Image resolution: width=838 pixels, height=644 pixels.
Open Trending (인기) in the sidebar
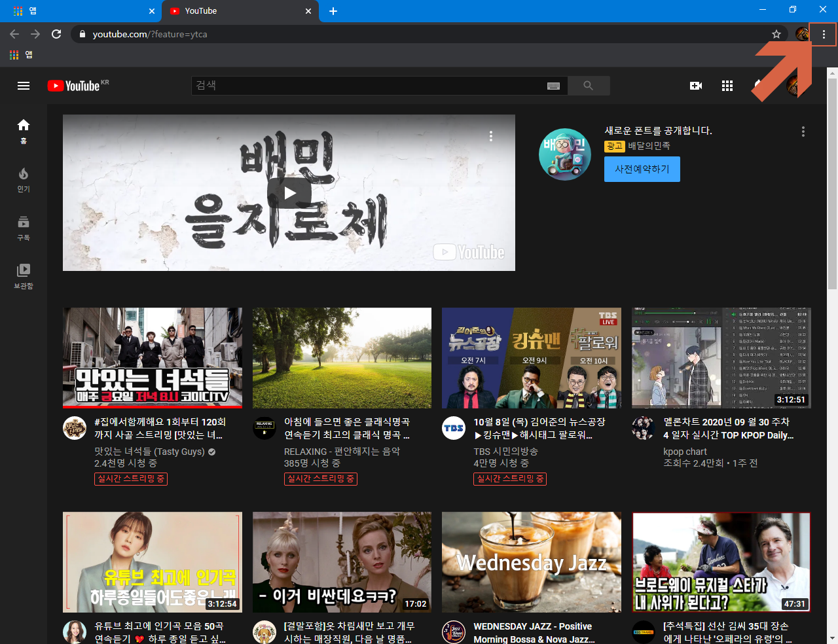24,179
